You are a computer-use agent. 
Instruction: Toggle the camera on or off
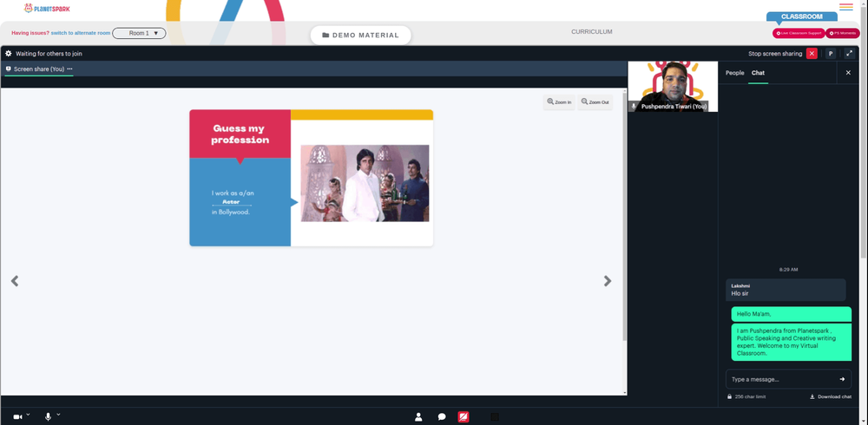[x=17, y=416]
